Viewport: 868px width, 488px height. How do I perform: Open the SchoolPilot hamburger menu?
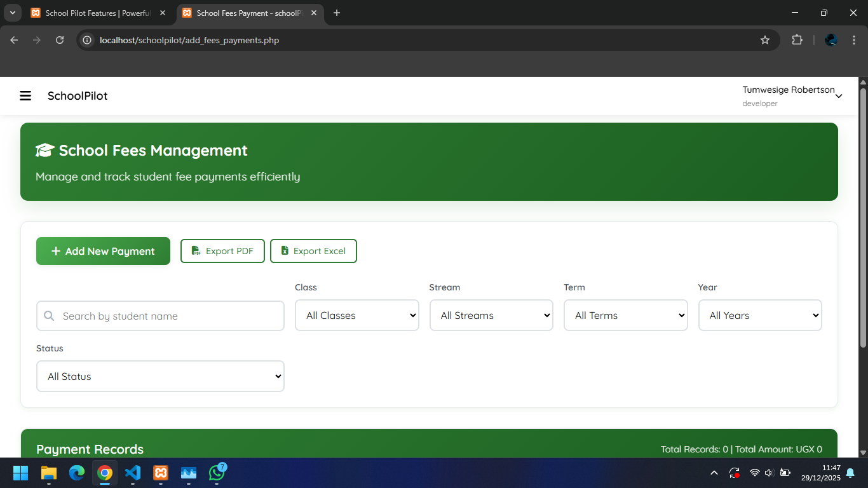click(x=25, y=95)
